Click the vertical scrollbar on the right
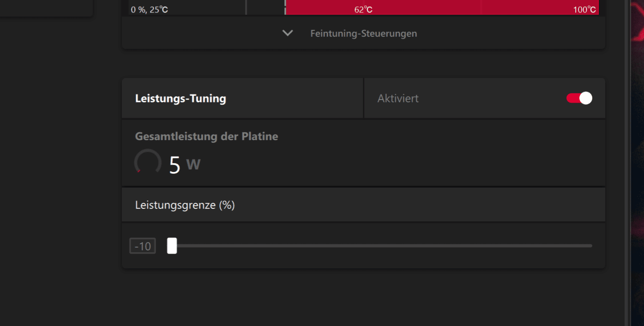 (627, 161)
